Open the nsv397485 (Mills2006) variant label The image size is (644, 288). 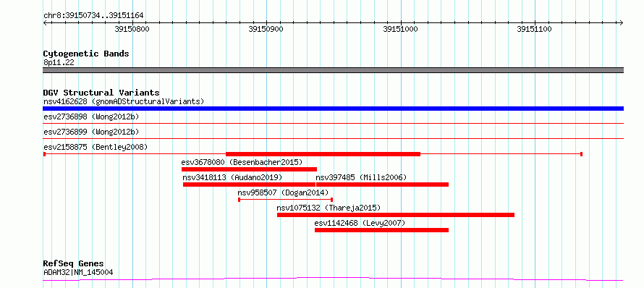click(x=361, y=177)
